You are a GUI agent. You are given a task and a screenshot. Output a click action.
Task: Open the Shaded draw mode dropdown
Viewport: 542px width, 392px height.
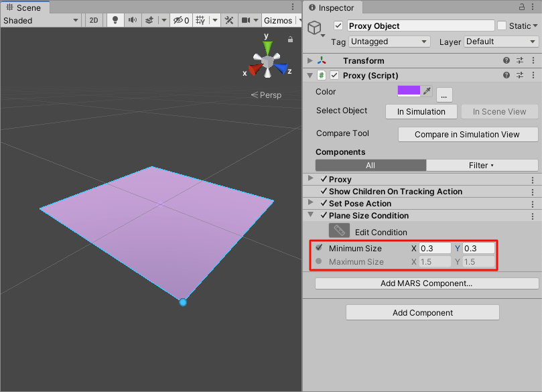[40, 20]
